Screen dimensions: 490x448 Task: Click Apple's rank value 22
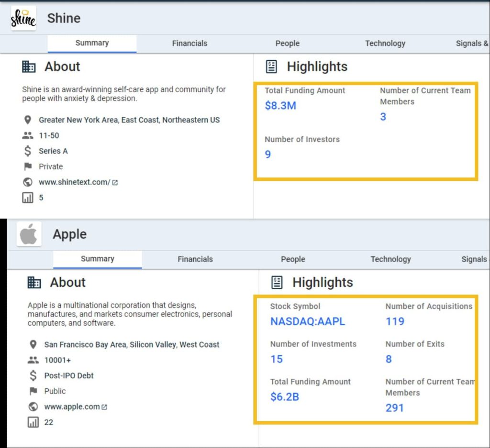[x=48, y=422]
